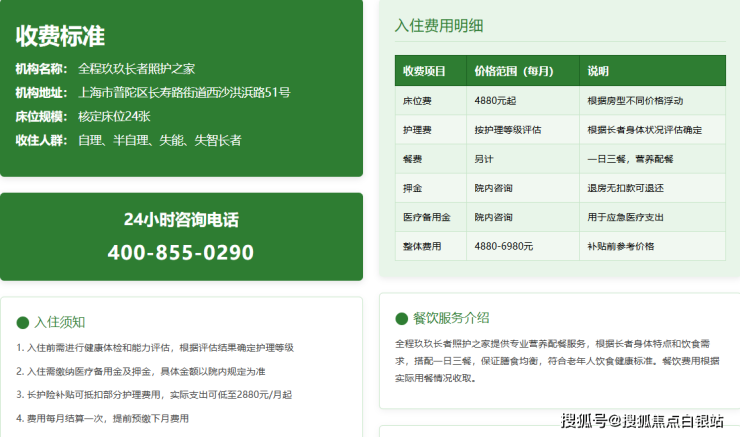Select the 机构名称 label
Screen dimensions: 740x437
tap(42, 69)
